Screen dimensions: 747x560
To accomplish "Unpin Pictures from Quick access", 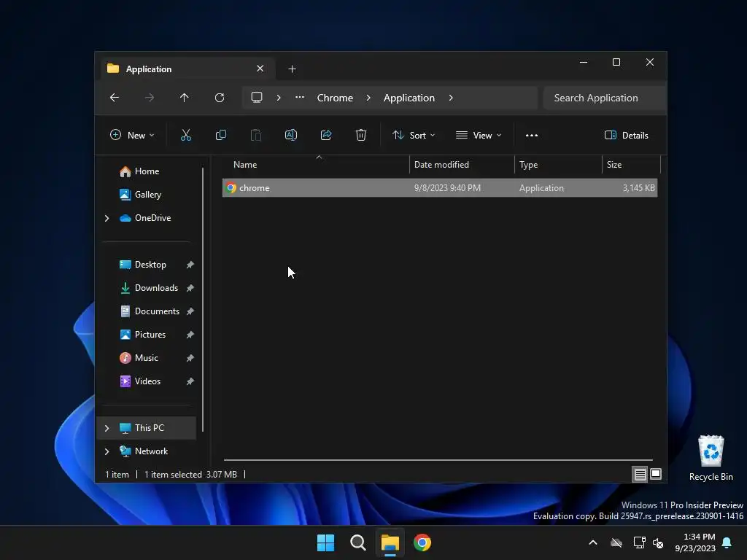I will (x=190, y=335).
